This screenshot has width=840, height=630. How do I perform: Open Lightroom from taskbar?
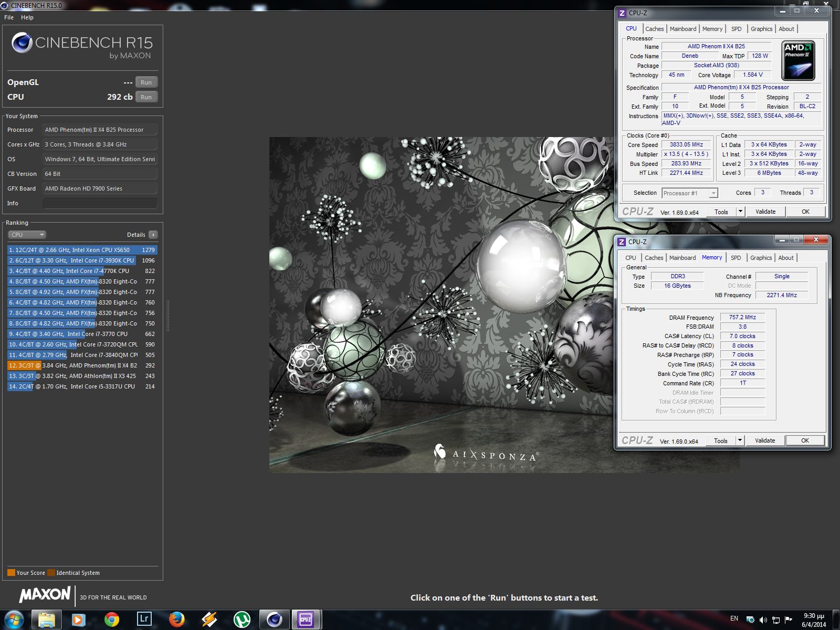[x=144, y=619]
